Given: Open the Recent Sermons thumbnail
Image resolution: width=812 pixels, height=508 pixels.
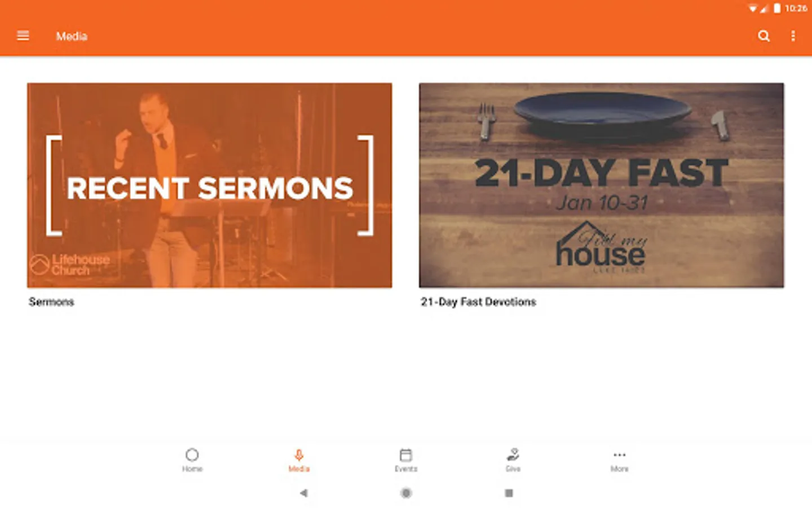Looking at the screenshot, I should pyautogui.click(x=209, y=185).
